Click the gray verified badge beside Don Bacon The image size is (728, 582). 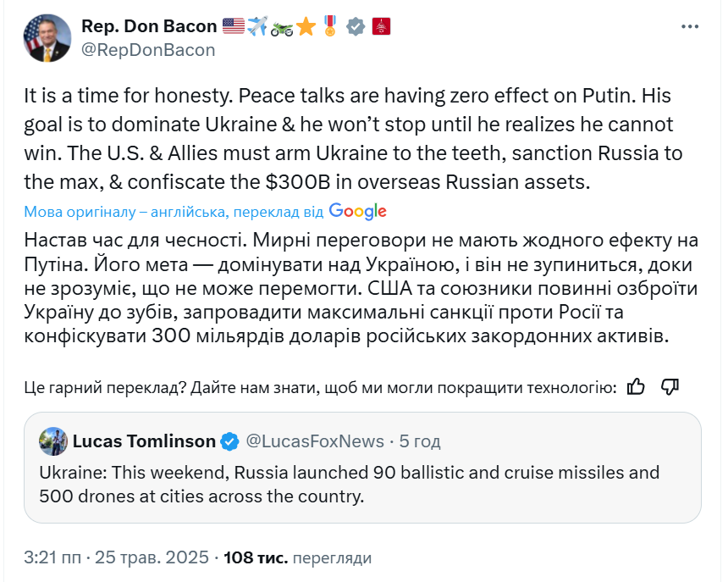(x=356, y=27)
